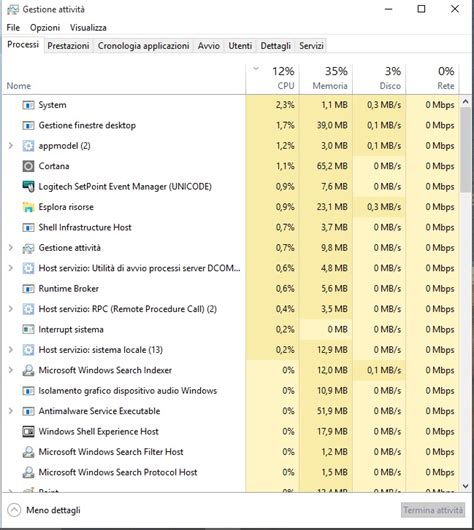Select the Processi tab
Screen dimensions: 474x530
[x=23, y=45]
